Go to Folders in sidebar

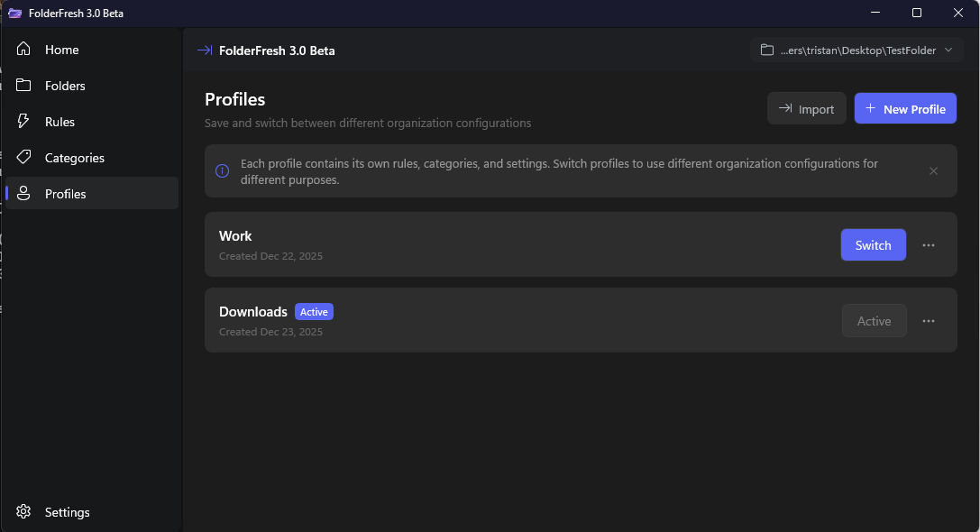click(x=92, y=86)
